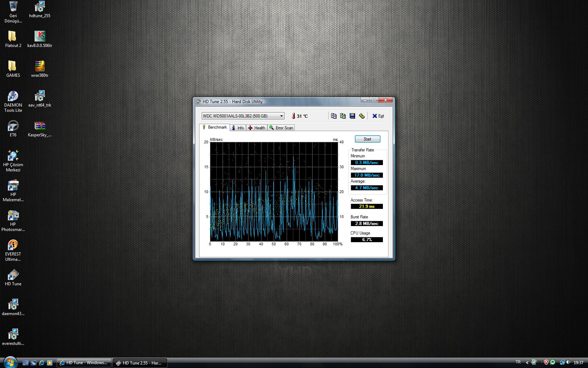Click the TR language indicator
The image size is (588, 368).
pos(518,362)
